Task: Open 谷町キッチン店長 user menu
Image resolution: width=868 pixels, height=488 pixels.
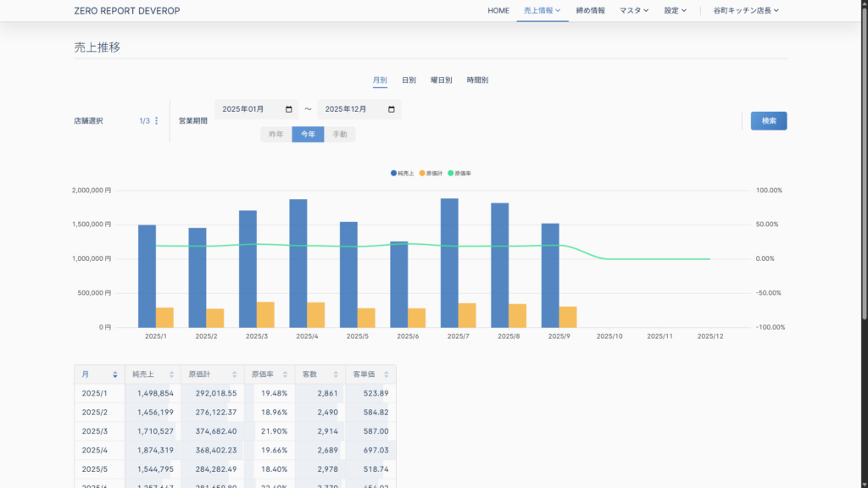Action: pos(746,11)
